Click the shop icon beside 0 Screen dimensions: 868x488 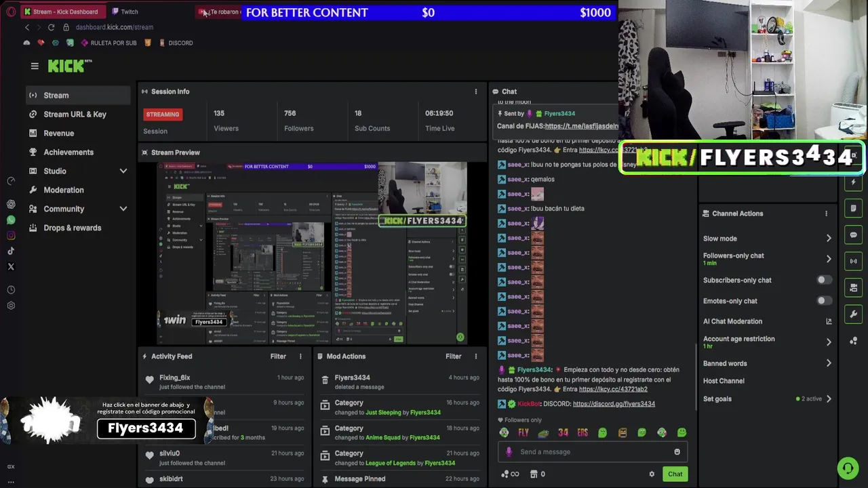coord(534,474)
